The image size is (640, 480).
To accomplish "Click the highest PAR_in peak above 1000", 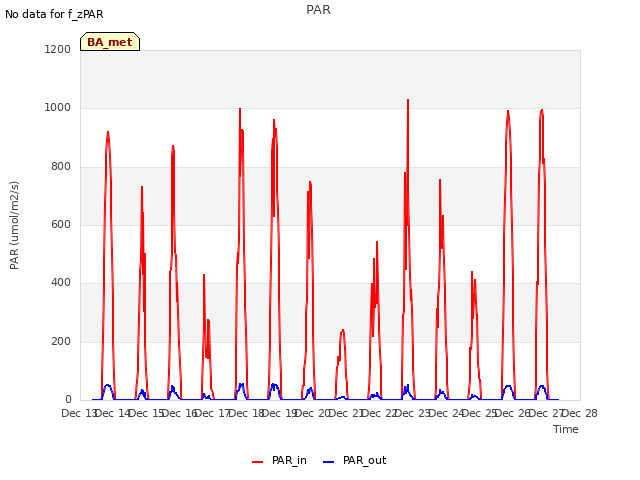I will coord(408,100).
